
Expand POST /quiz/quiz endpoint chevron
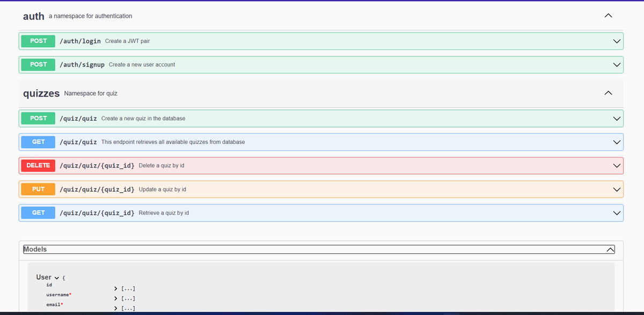pos(617,118)
